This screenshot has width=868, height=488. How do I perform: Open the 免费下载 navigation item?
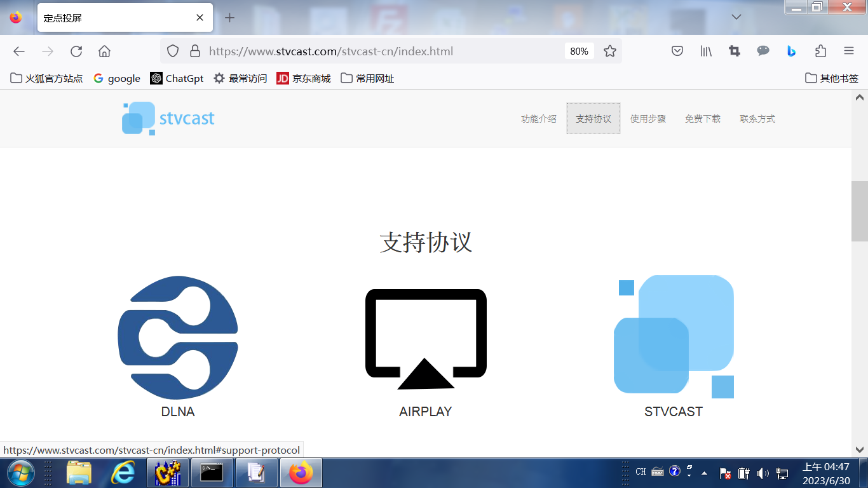pyautogui.click(x=703, y=119)
